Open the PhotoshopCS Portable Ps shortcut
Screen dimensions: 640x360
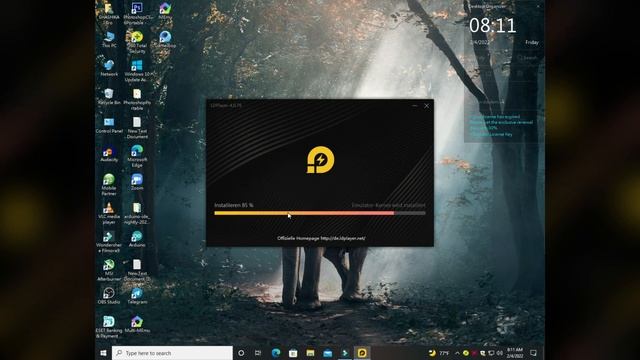pos(137,13)
